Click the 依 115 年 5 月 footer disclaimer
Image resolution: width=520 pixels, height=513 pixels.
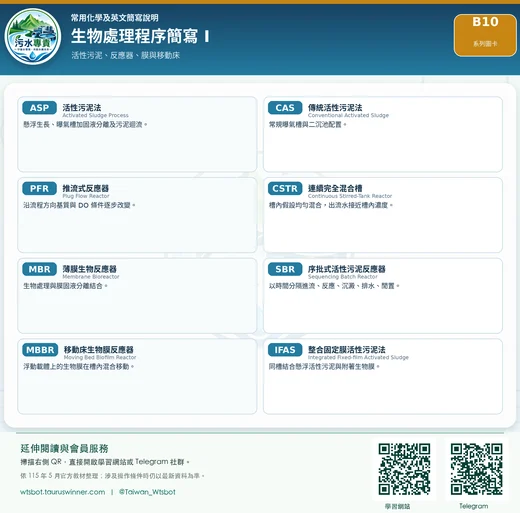tap(112, 476)
